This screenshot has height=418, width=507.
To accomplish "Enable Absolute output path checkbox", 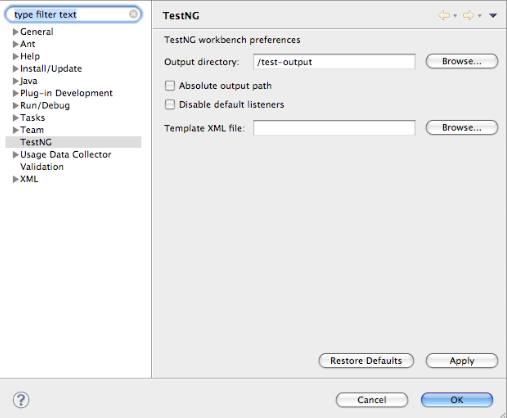I will point(170,86).
